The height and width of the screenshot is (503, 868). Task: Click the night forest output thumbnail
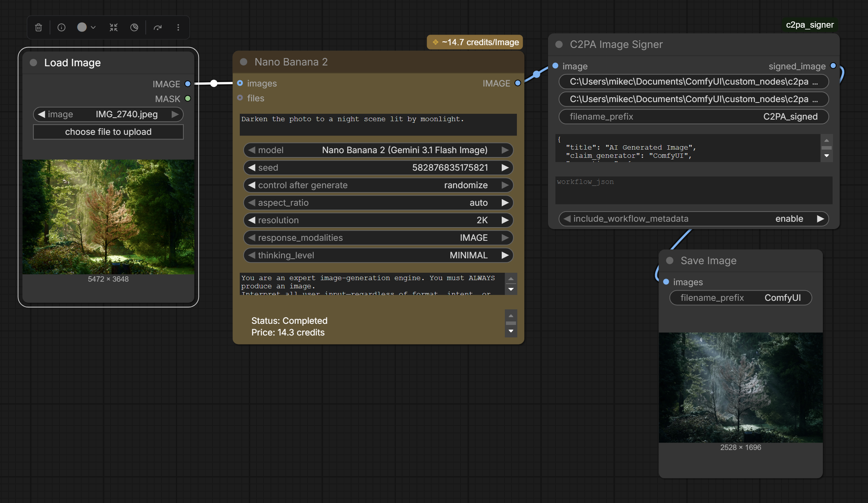(x=741, y=387)
